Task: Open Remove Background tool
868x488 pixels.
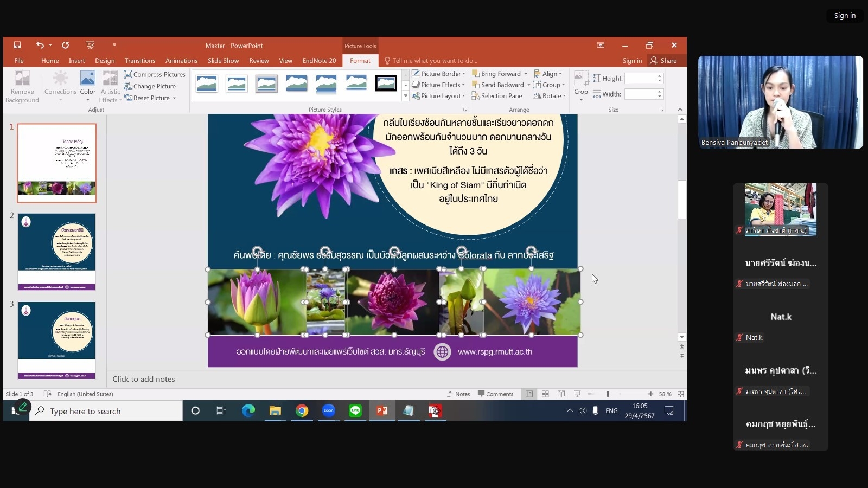Action: click(22, 87)
